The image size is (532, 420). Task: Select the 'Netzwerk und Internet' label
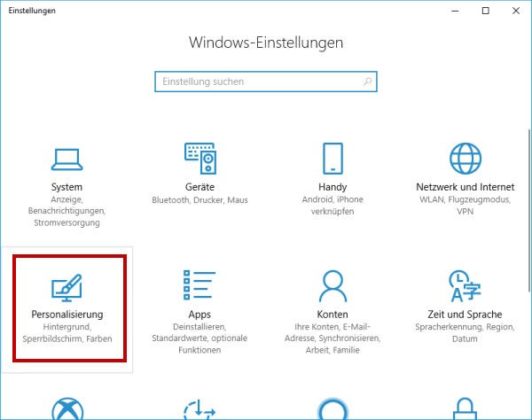coord(465,187)
